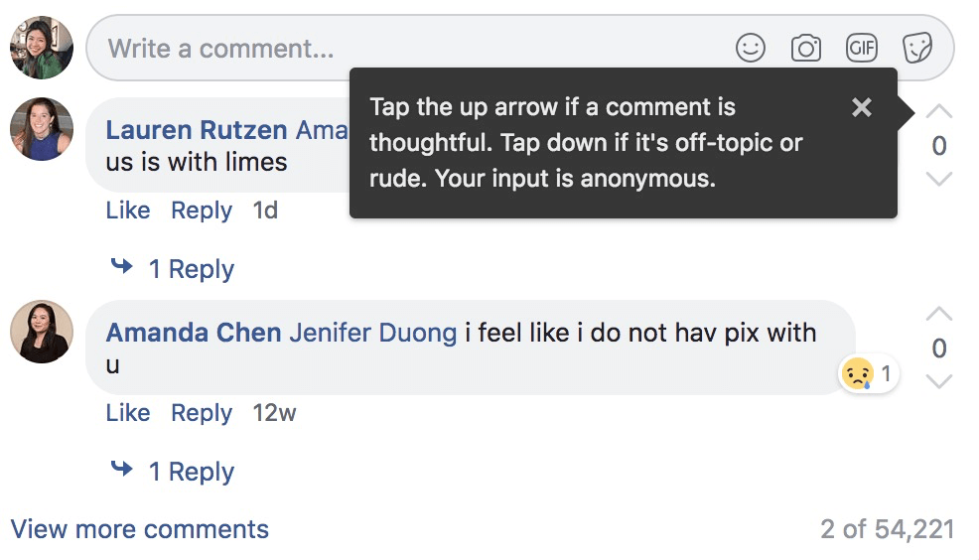This screenshot has height=560, width=979.
Task: Open Amanda Chen's profile picture
Action: coord(42,332)
